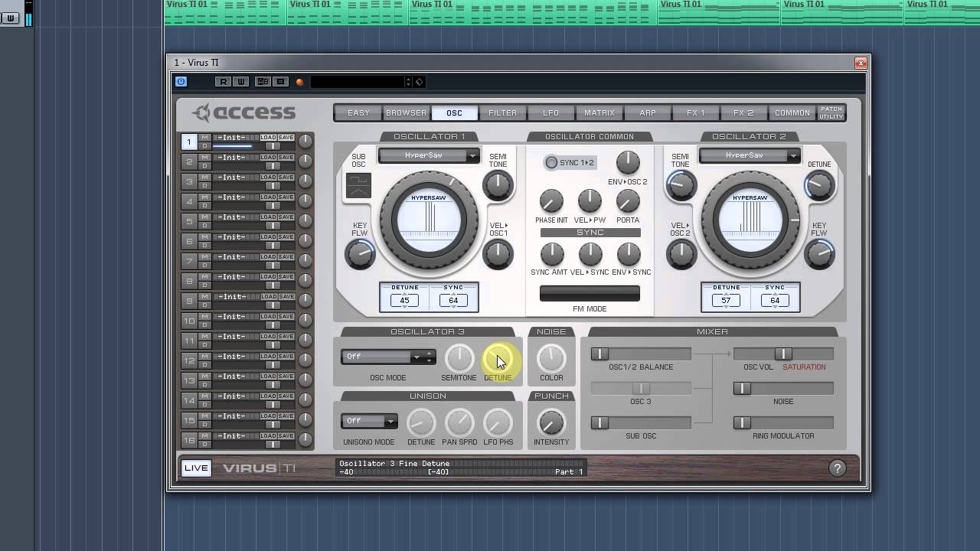
Task: Click the plugin toolbar icon right of A/B
Action: point(280,82)
